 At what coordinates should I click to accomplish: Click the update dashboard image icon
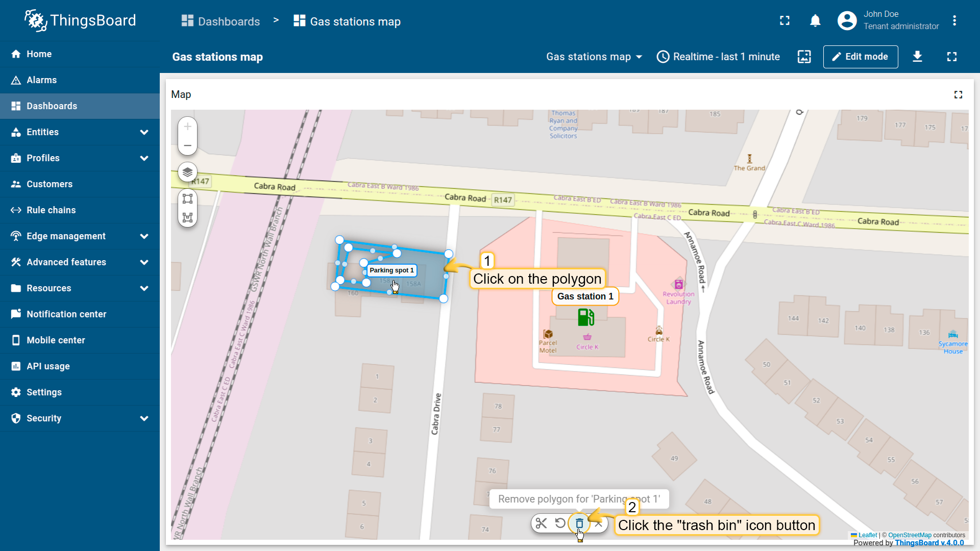[x=804, y=57]
